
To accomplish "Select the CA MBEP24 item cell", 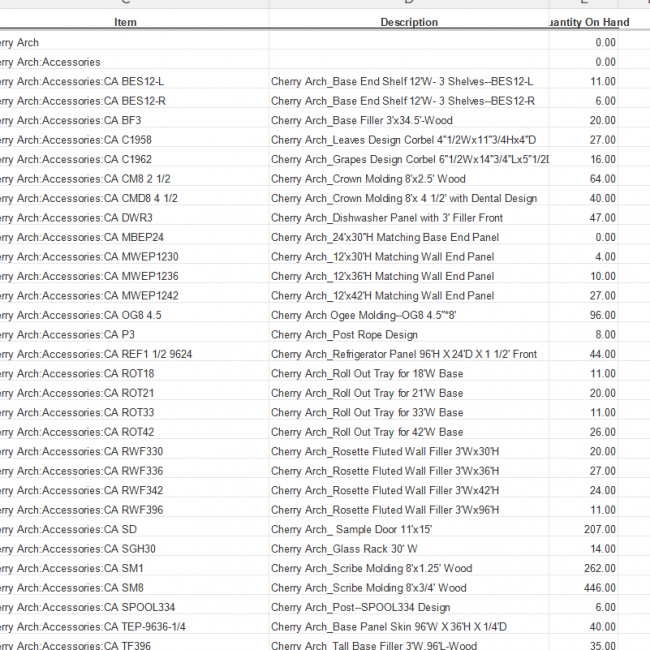I will pyautogui.click(x=134, y=237).
